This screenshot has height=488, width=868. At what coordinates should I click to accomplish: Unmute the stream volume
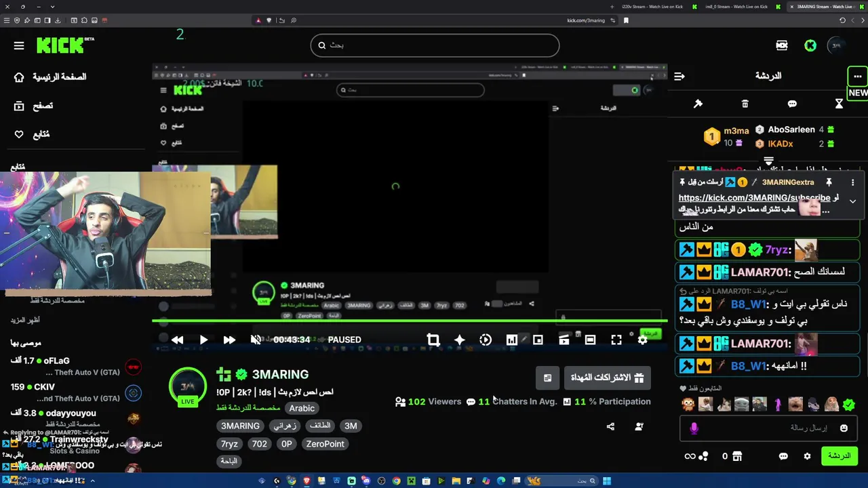click(256, 340)
